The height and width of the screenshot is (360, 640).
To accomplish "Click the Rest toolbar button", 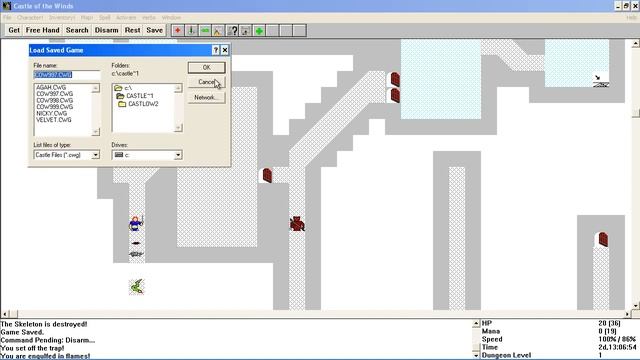I will (x=133, y=30).
